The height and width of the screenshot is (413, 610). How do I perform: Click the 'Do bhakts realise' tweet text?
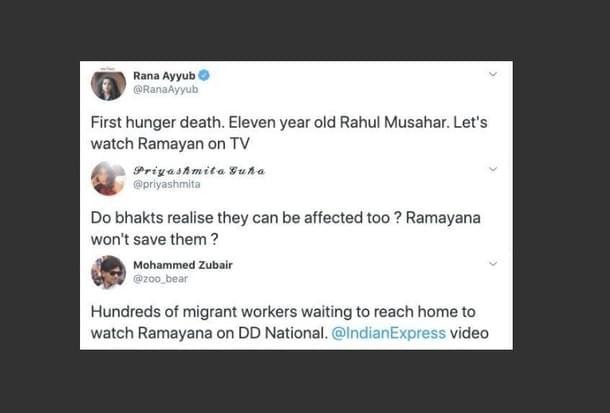(285, 228)
